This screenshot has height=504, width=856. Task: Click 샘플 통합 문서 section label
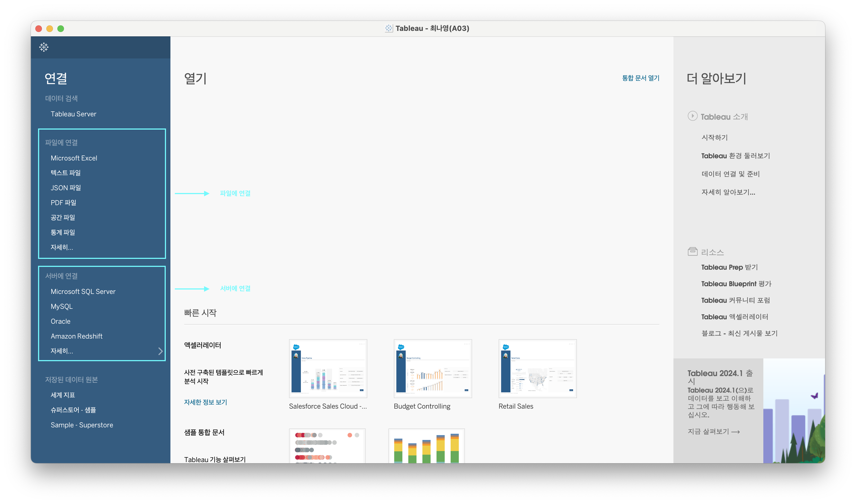tap(204, 433)
